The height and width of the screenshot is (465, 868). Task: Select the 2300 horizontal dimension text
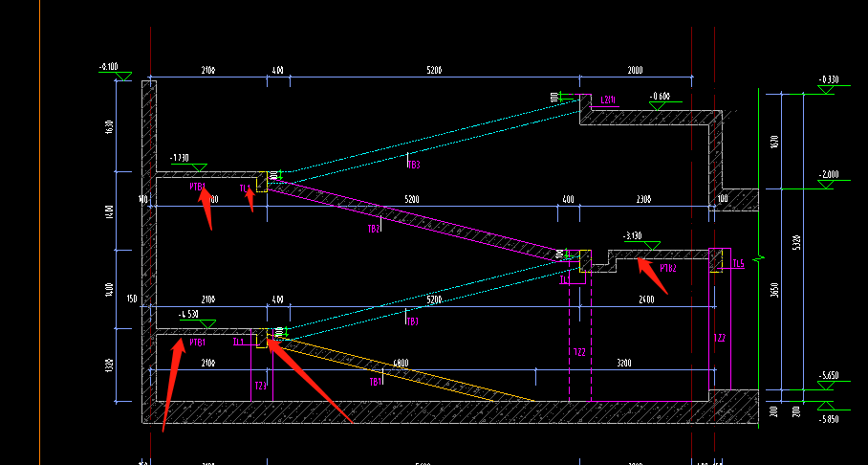pyautogui.click(x=643, y=200)
